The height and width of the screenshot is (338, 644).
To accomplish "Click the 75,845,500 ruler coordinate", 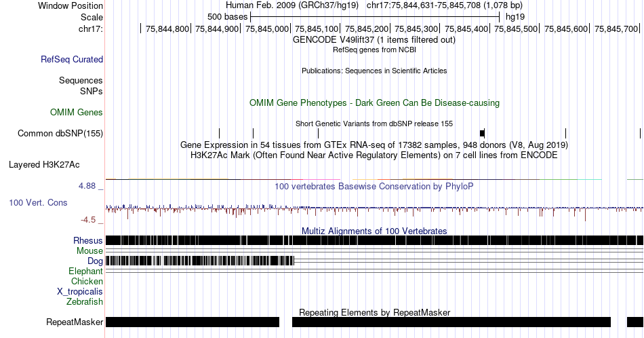I will coord(517,29).
